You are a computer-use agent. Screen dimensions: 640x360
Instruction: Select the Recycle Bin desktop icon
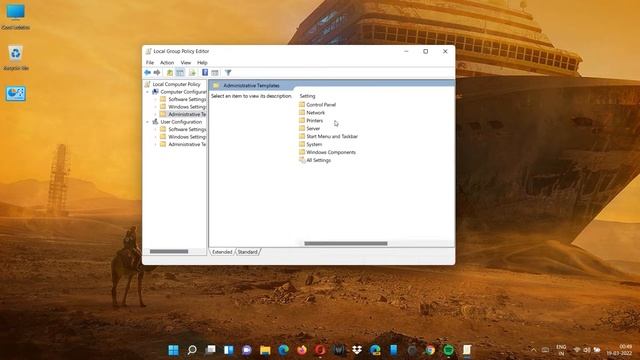tap(16, 58)
